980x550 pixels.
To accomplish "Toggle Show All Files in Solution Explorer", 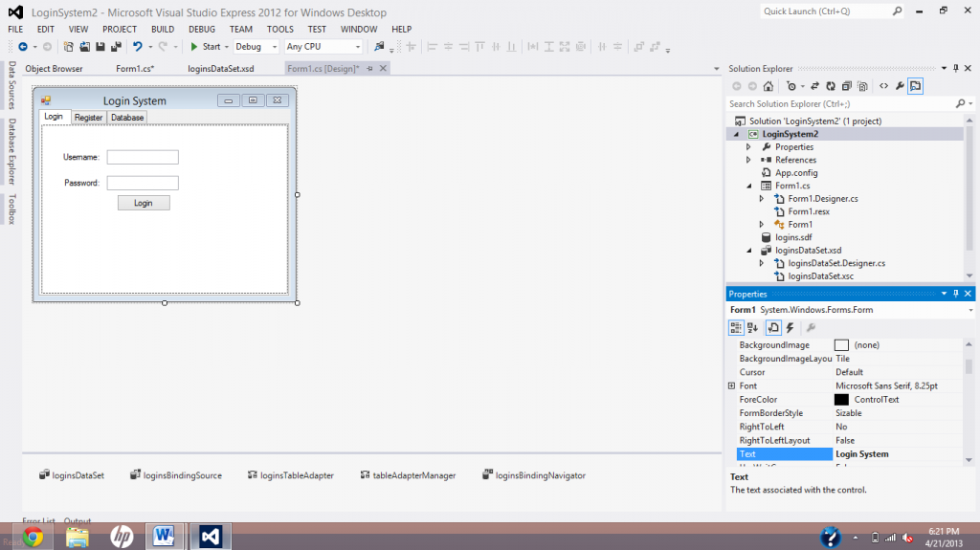I will tap(862, 86).
